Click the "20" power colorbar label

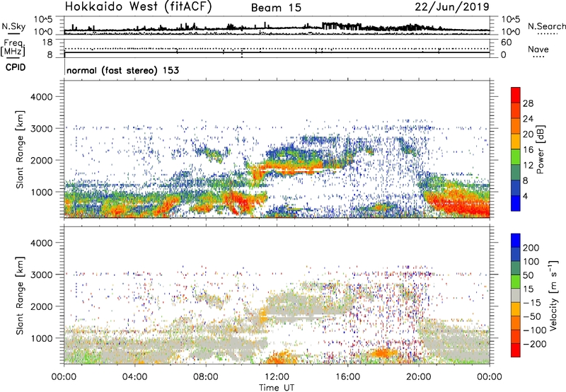point(528,134)
